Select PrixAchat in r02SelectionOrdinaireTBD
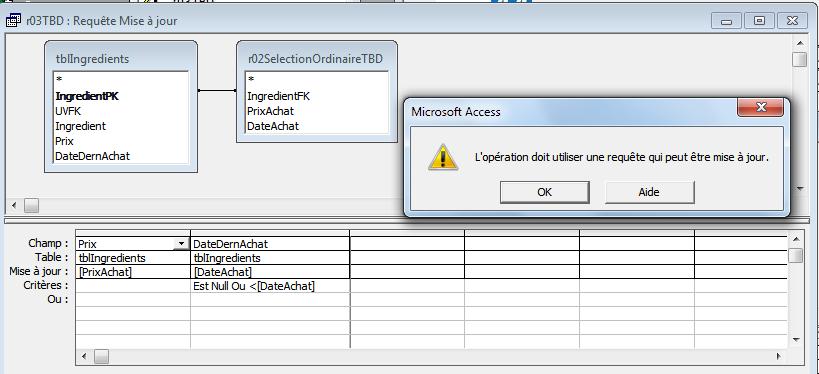Image resolution: width=819 pixels, height=374 pixels. click(271, 111)
